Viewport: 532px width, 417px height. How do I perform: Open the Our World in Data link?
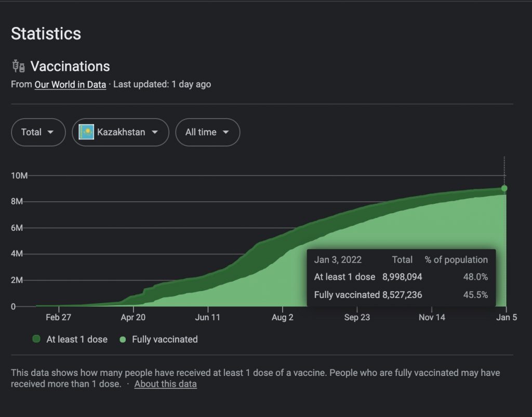[70, 84]
